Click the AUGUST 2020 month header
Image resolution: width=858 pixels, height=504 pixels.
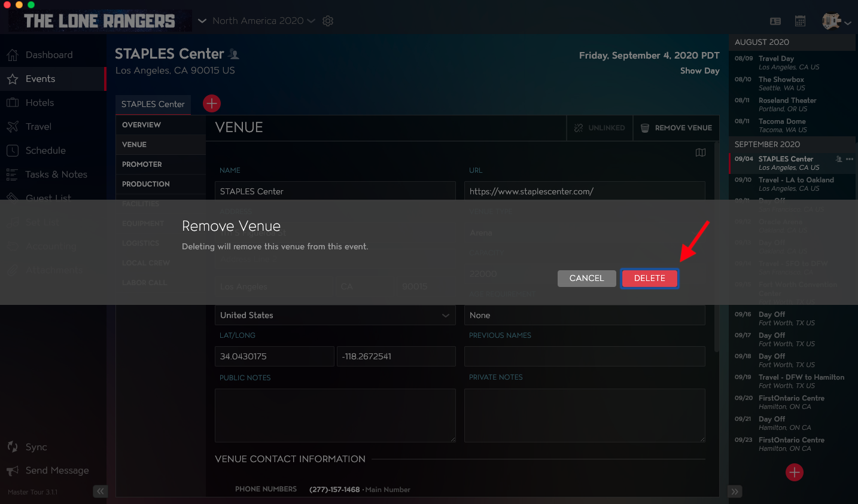(792, 42)
